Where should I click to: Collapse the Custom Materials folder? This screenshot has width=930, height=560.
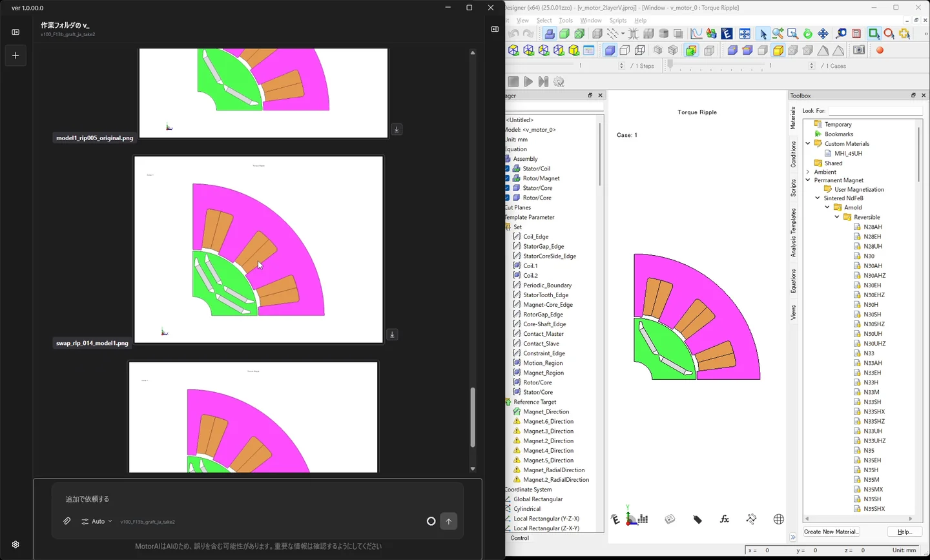click(x=808, y=143)
